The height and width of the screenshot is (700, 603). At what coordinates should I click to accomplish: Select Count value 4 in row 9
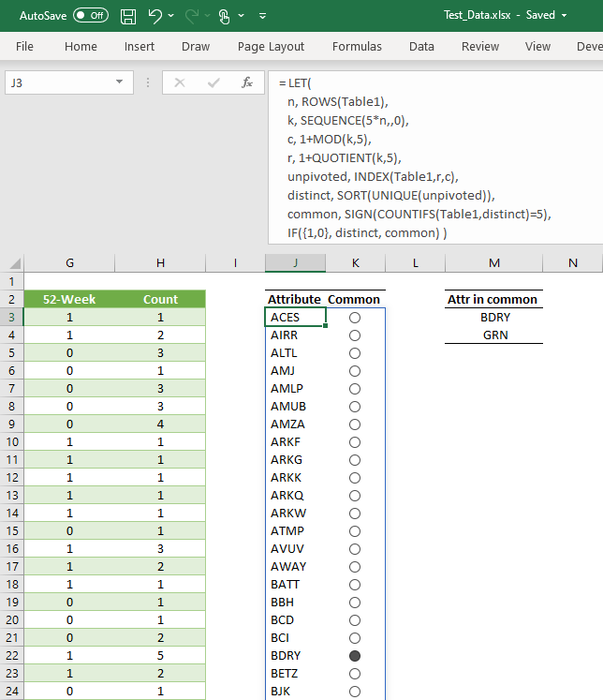160,424
